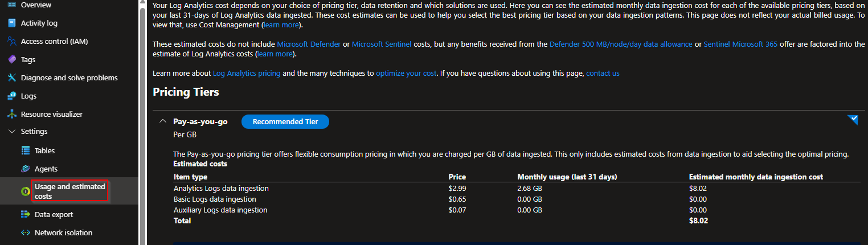The image size is (868, 245).
Task: Click the Recommended Tier button
Action: [285, 121]
